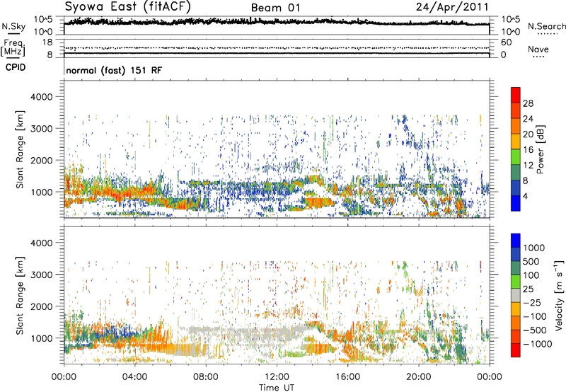Click the '8' power colorbar tick value
The image size is (566, 392).
coord(525,180)
